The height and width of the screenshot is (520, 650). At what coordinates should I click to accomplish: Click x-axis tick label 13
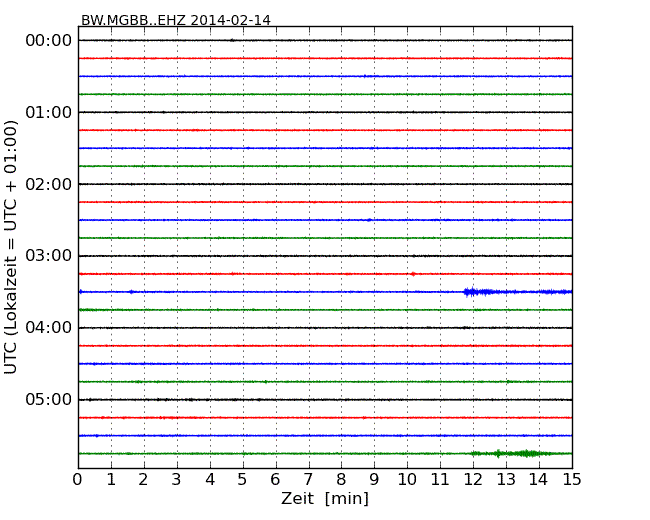coord(506,480)
